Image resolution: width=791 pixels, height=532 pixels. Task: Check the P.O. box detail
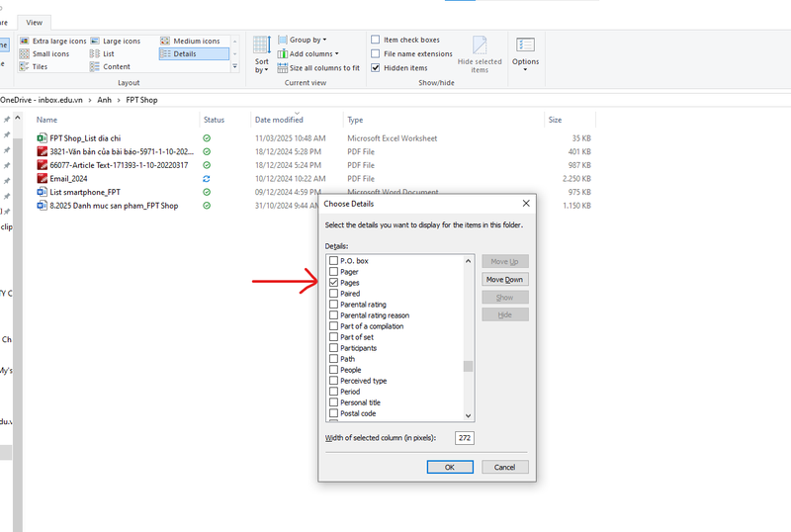(333, 261)
